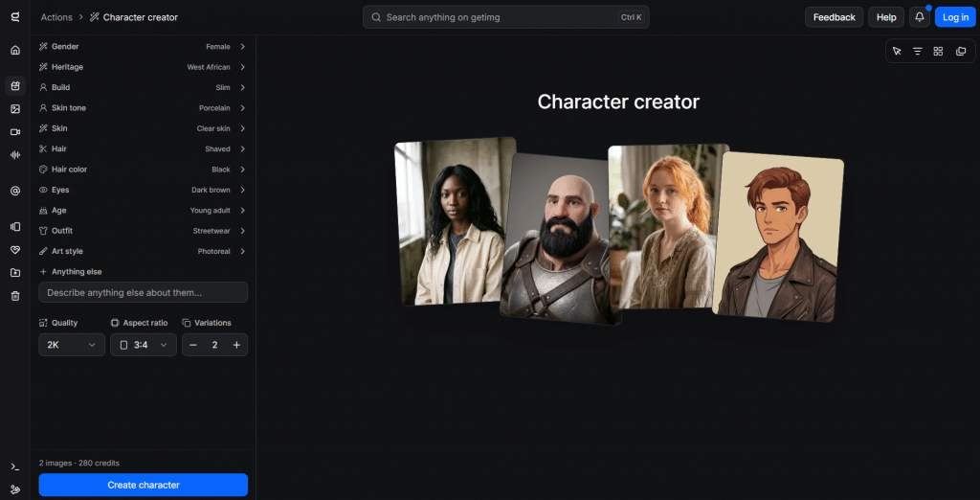Open the @ mentions sidebar icon
980x500 pixels.
[x=15, y=191]
